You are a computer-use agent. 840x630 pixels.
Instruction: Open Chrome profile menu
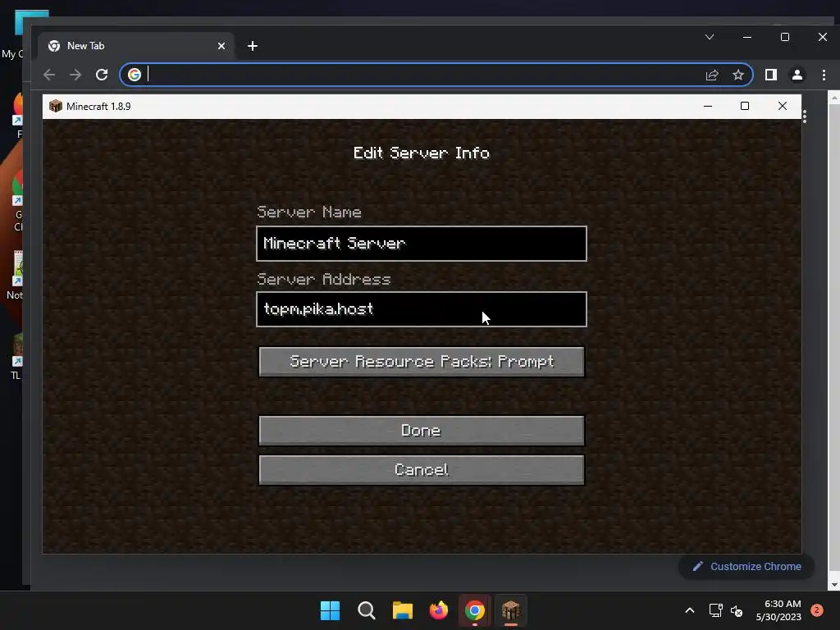point(797,75)
